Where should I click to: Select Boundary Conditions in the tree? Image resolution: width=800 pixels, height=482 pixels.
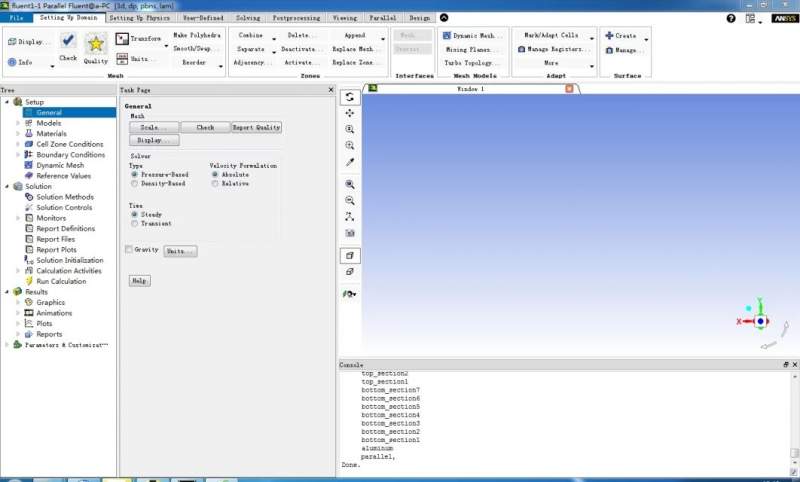[70, 155]
